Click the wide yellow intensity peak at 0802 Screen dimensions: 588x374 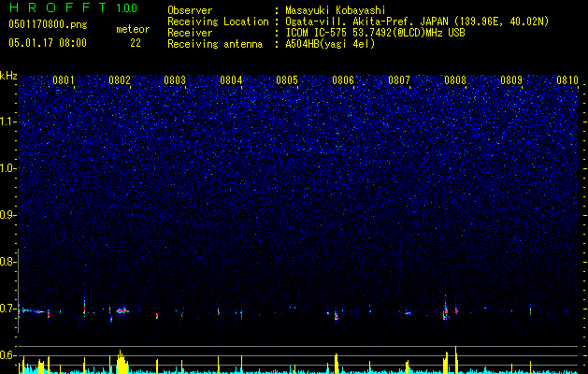tap(122, 363)
